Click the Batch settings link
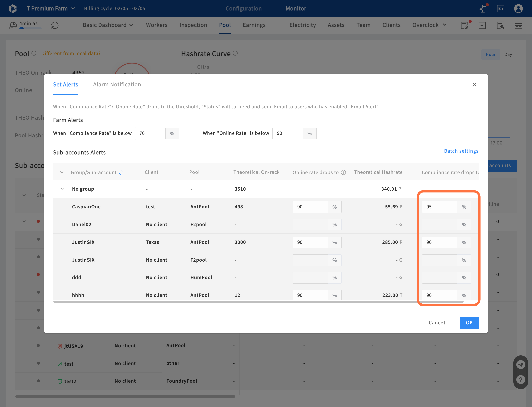This screenshot has width=532, height=407. click(x=461, y=151)
